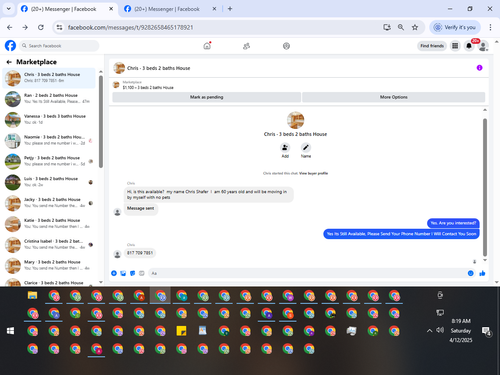This screenshot has width=500, height=375.
Task: Attach a photo with the image icon
Action: [x=123, y=273]
